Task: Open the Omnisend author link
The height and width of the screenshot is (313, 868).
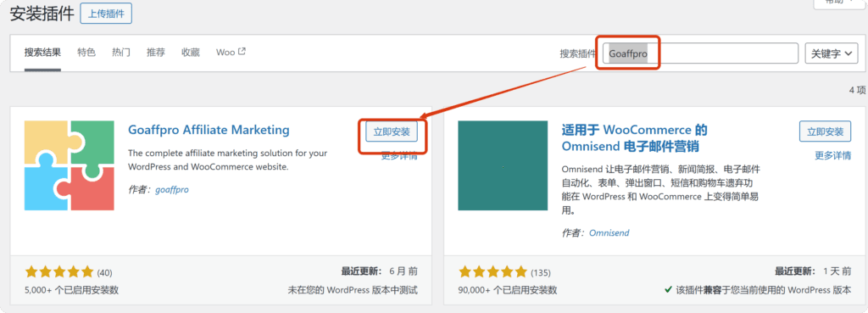Action: click(x=609, y=232)
